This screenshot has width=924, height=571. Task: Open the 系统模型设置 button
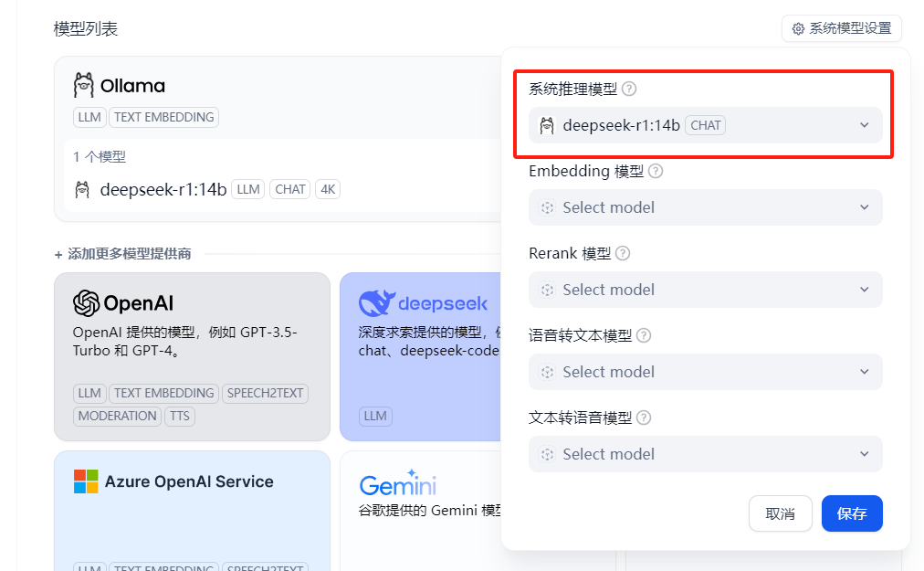tap(842, 28)
